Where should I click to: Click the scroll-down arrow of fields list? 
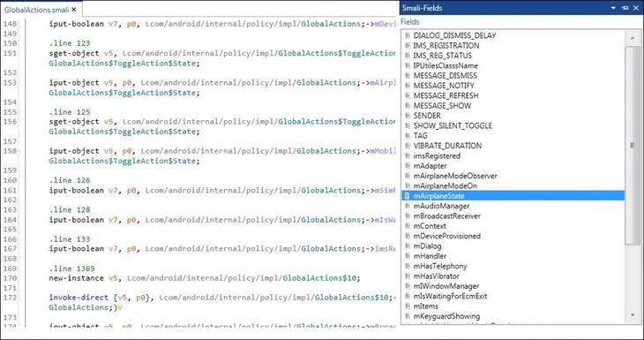632,315
